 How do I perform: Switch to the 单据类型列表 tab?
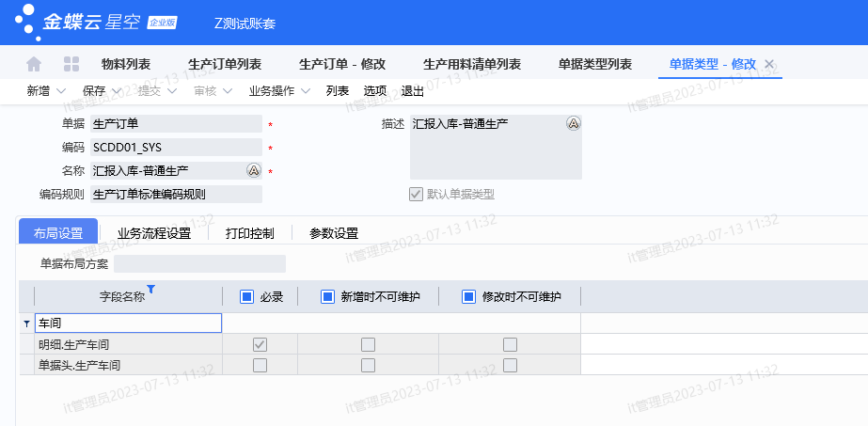pos(595,64)
